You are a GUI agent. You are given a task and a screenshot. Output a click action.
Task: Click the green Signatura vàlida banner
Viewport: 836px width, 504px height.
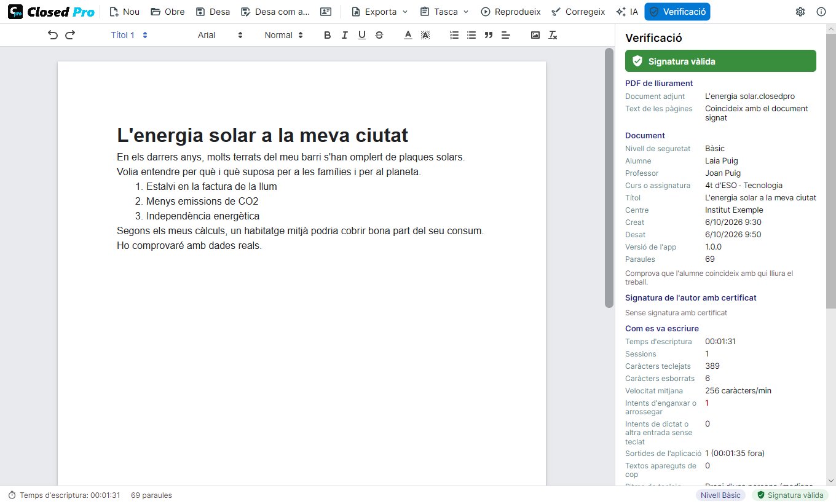(720, 61)
